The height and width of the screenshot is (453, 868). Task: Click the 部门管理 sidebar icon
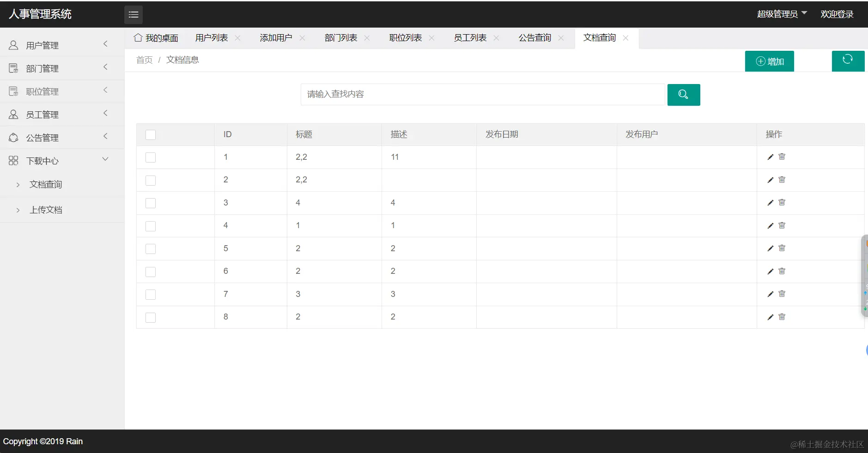pos(13,68)
